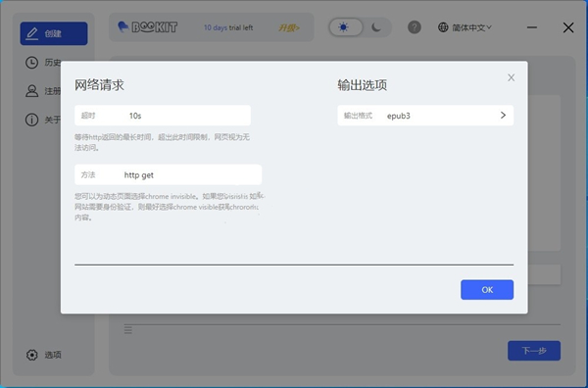588x388 pixels.
Task: Click the globe language icon
Action: tap(443, 27)
